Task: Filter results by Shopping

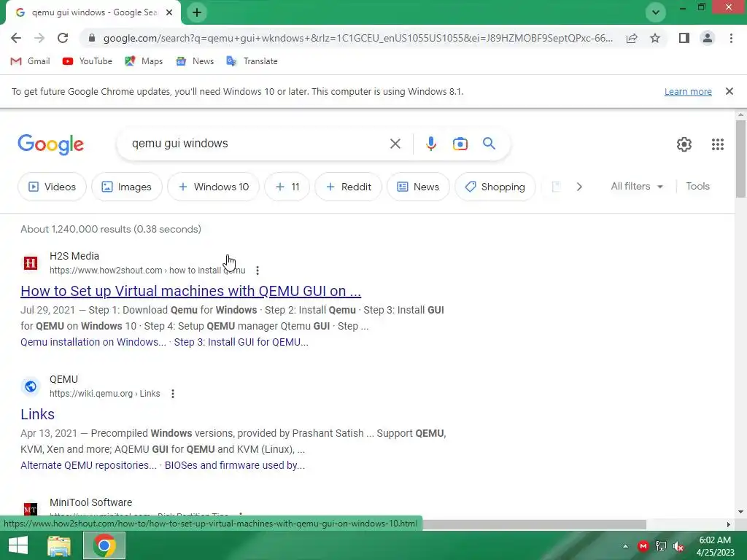Action: (x=495, y=187)
